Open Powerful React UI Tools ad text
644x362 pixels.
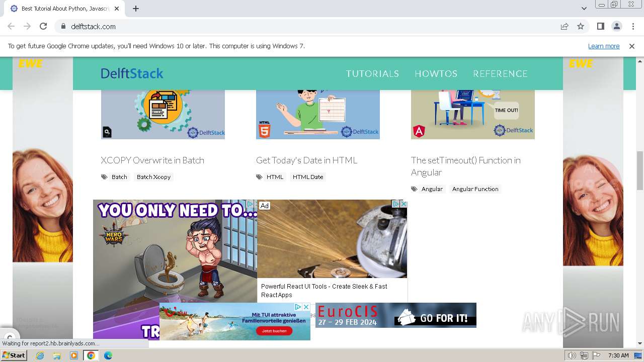[324, 291]
